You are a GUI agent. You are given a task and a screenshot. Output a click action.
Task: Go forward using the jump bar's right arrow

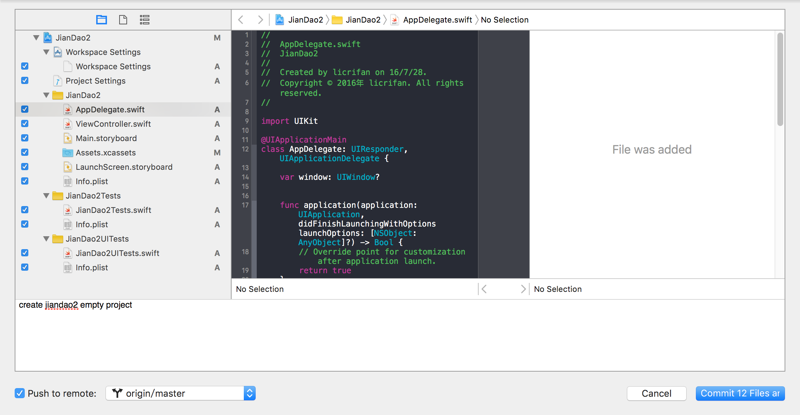[260, 20]
